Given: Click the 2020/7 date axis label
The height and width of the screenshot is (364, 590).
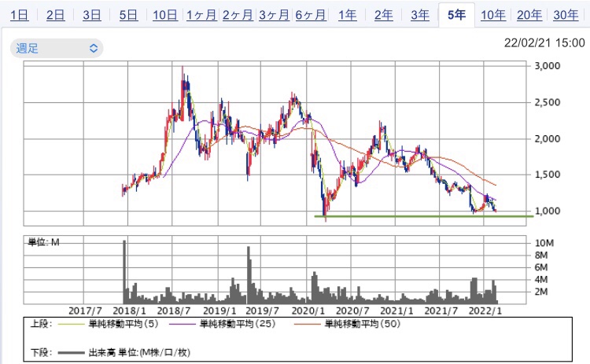Looking at the screenshot, I should pyautogui.click(x=352, y=311).
